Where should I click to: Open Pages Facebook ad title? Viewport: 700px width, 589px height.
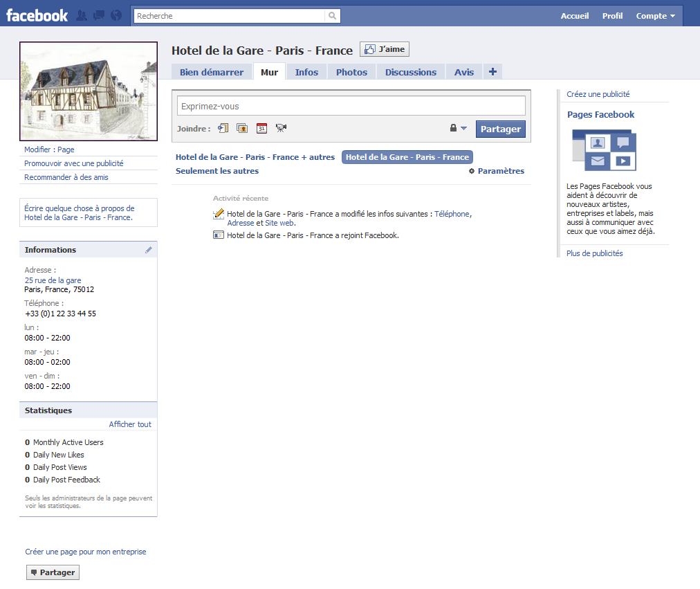point(600,114)
